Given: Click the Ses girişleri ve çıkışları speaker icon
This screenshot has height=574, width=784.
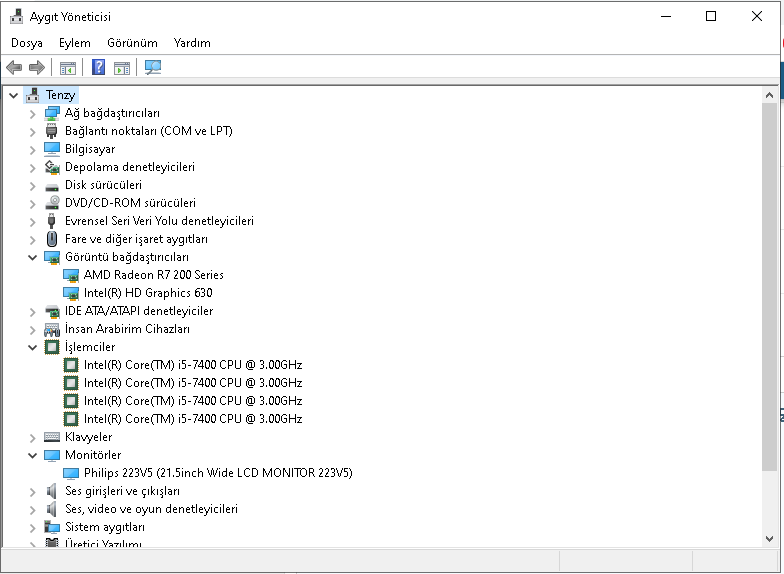Looking at the screenshot, I should [52, 491].
